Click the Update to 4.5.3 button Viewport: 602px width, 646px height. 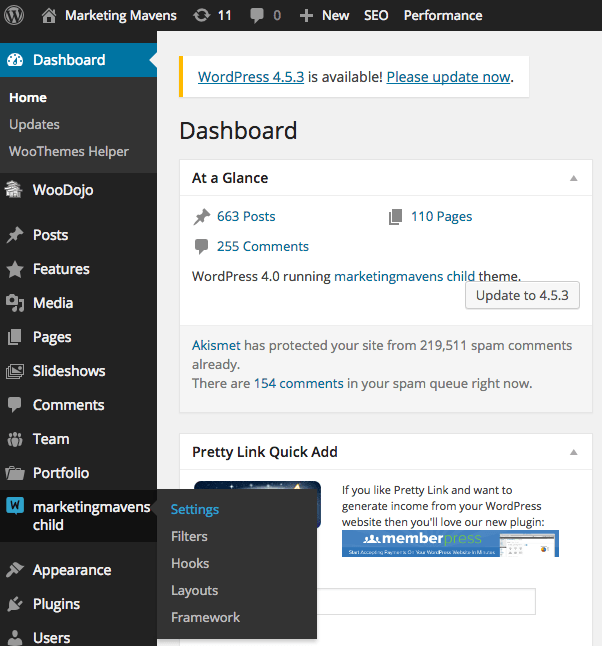point(522,295)
